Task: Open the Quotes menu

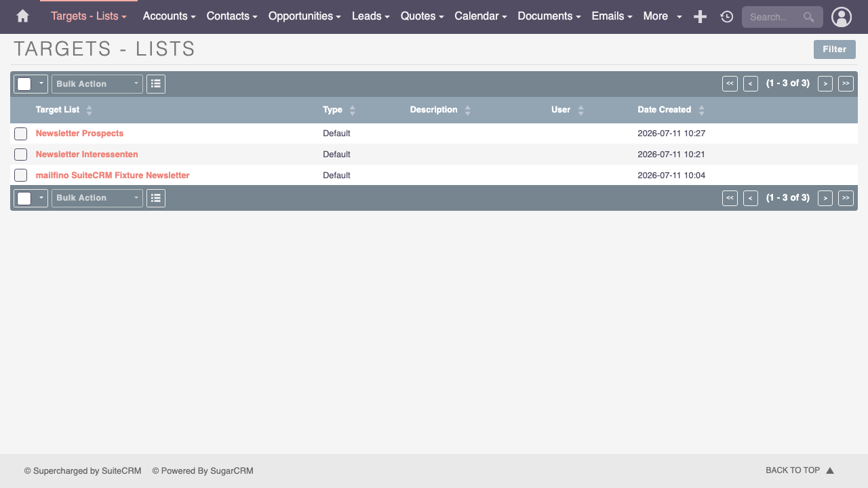Action: pyautogui.click(x=422, y=16)
